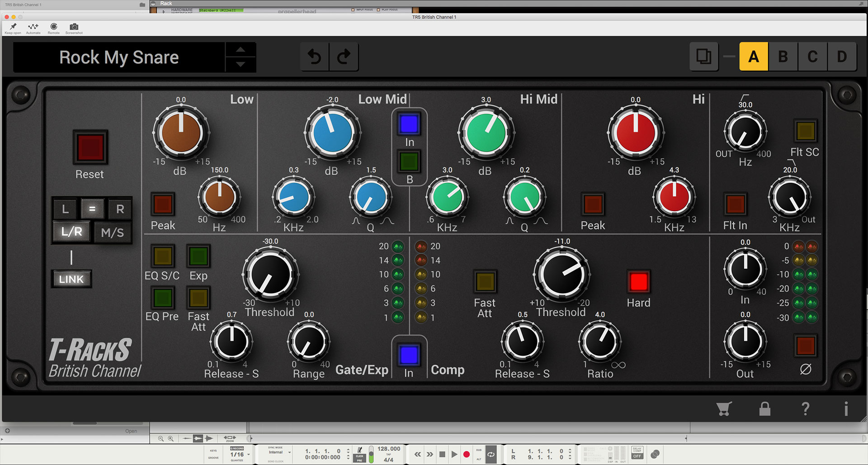Viewport: 868px width, 465px height.
Task: Select preset slot D
Action: [x=842, y=57]
